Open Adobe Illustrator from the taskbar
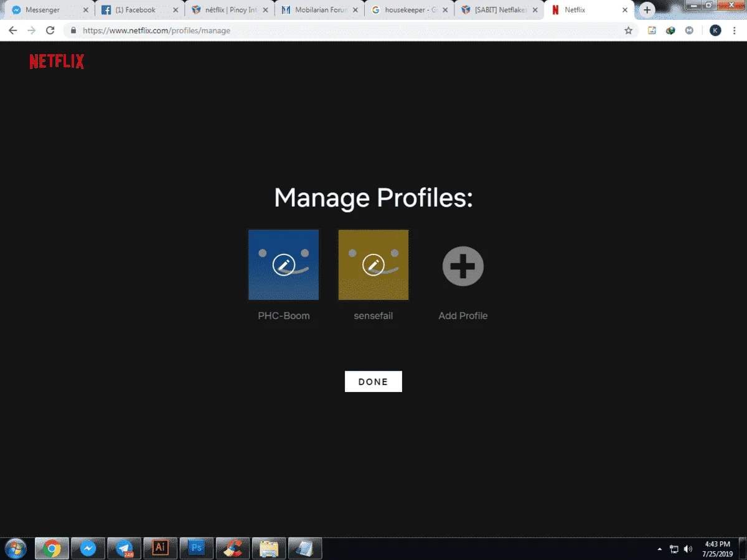Viewport: 747px width, 560px height. 160,548
